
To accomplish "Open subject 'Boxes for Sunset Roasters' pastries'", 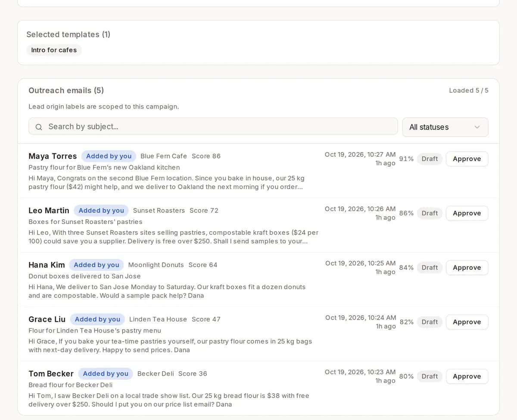I will (85, 221).
